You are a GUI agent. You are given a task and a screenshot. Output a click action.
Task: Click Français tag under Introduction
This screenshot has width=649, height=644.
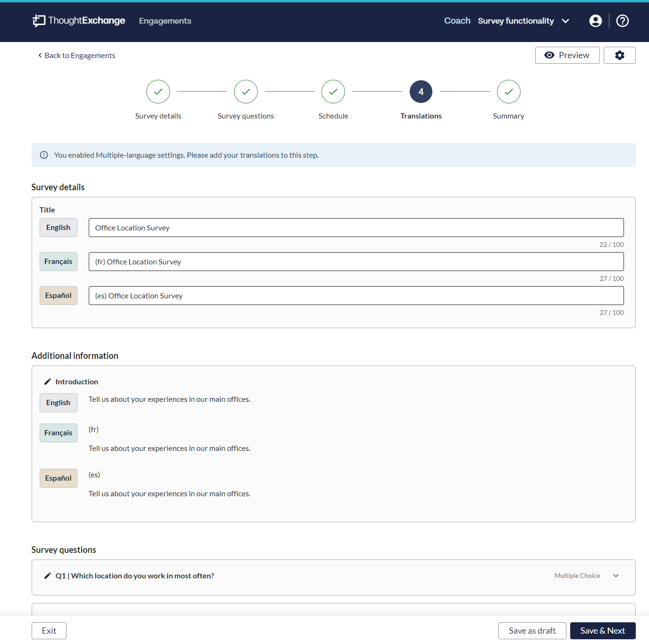[x=59, y=433]
